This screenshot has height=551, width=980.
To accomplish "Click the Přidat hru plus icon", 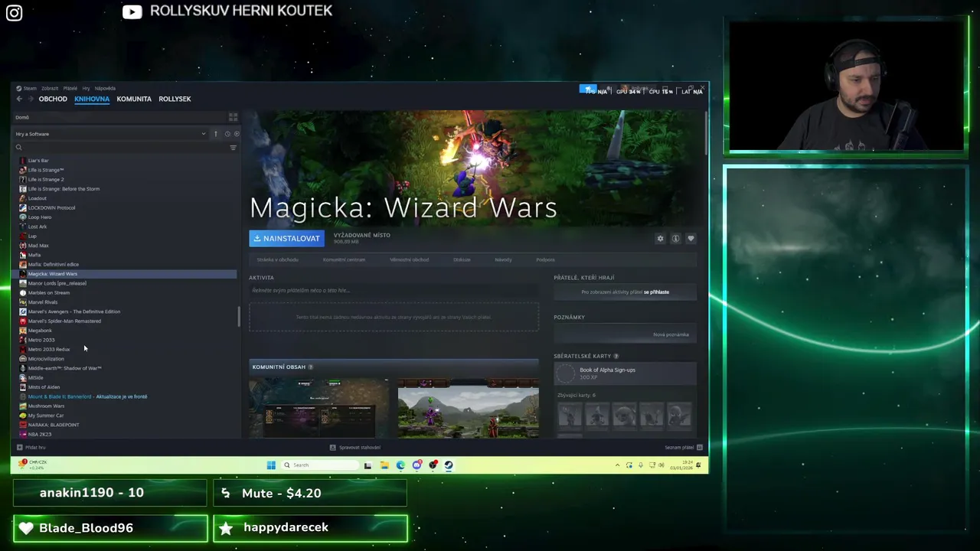I will tap(19, 447).
